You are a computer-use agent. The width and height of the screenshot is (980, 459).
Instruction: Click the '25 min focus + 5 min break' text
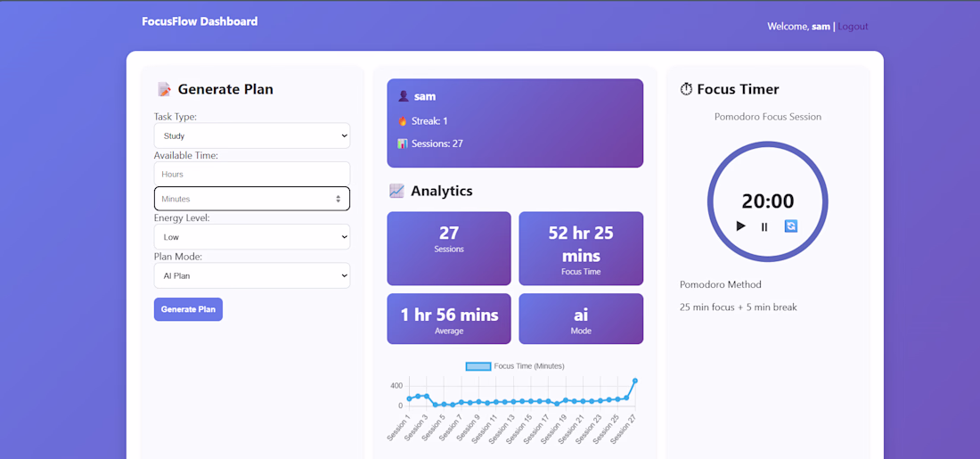[x=739, y=307]
